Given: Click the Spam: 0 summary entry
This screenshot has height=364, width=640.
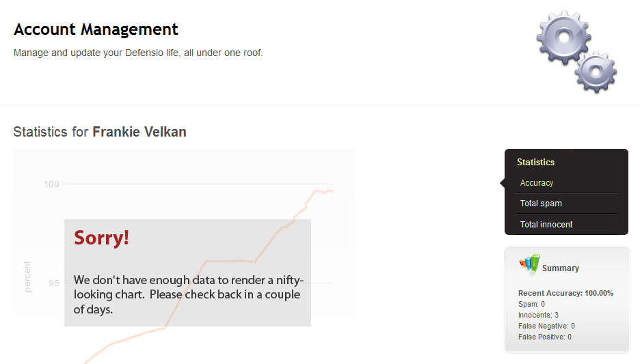Looking at the screenshot, I should [x=531, y=304].
